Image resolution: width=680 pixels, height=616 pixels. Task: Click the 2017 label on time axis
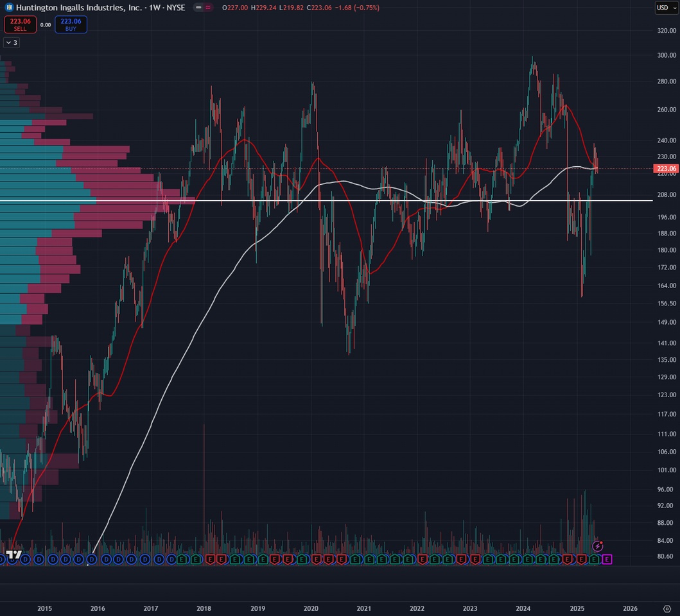click(151, 609)
